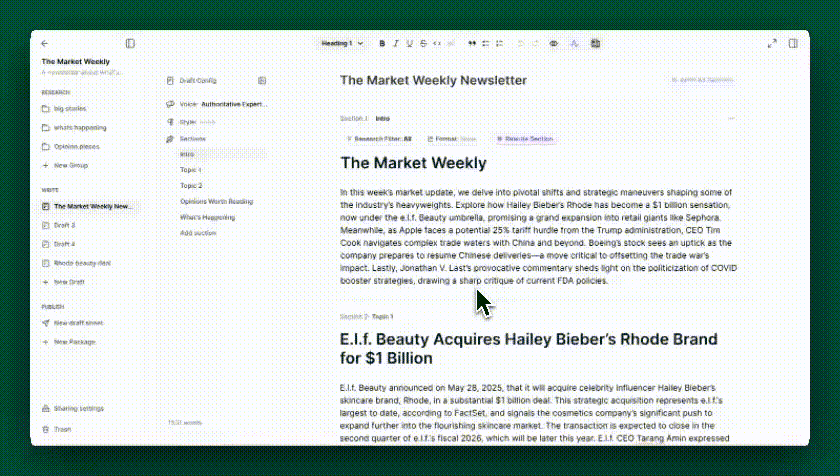Screen dimensions: 840x476
Task: Open Draft 4
Action: click(64, 244)
